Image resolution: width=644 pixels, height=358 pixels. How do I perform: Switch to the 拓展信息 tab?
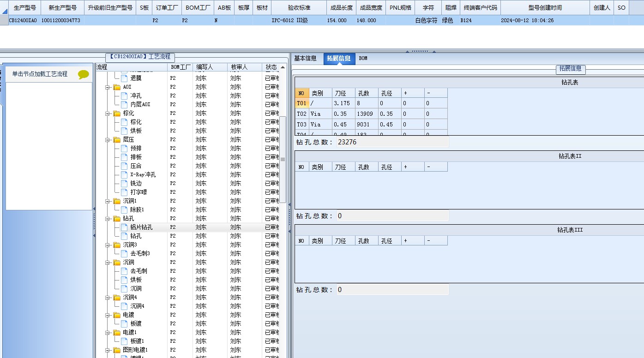point(339,59)
